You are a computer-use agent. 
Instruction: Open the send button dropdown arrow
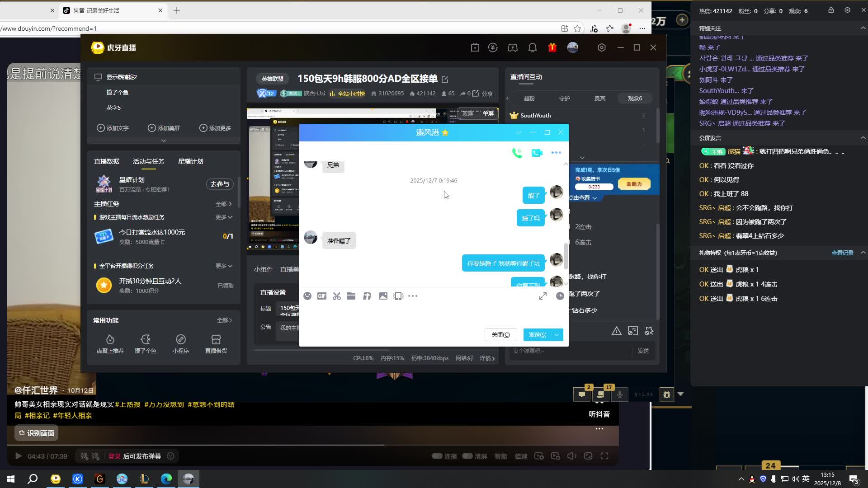click(557, 335)
